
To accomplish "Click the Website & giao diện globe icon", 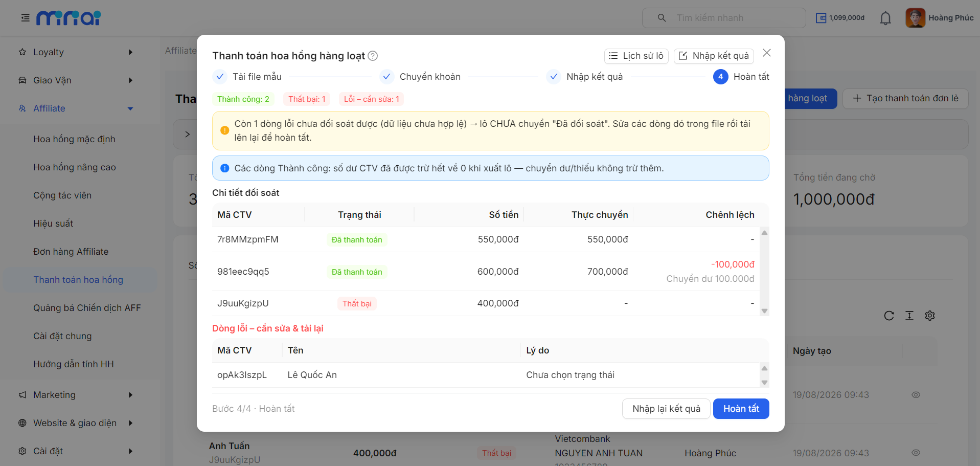I will tap(22, 423).
